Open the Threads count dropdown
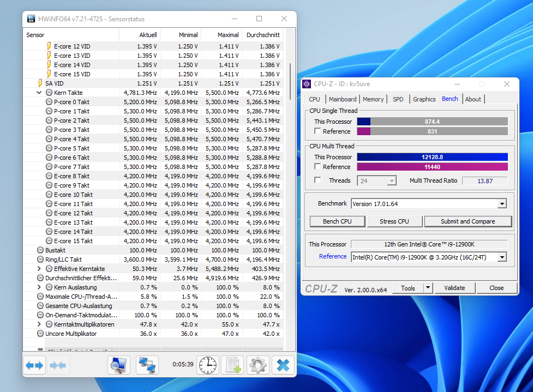The height and width of the screenshot is (392, 533). [392, 180]
